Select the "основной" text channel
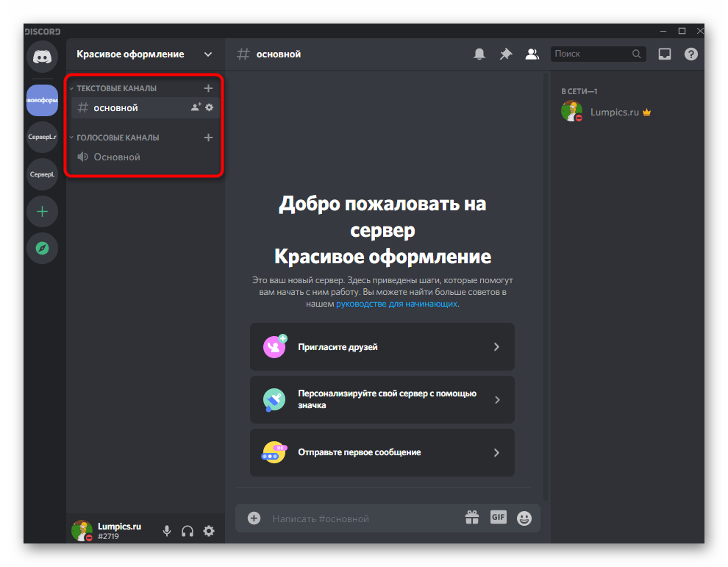 [146, 107]
